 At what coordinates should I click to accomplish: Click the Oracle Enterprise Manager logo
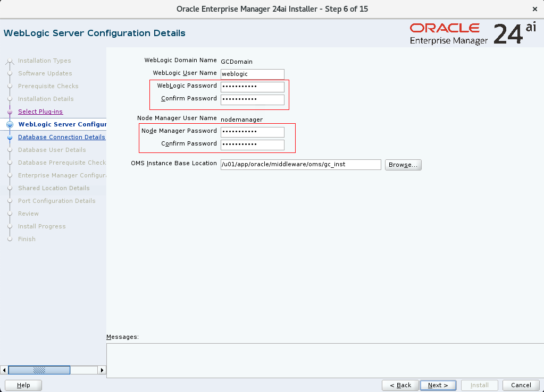pos(473,33)
